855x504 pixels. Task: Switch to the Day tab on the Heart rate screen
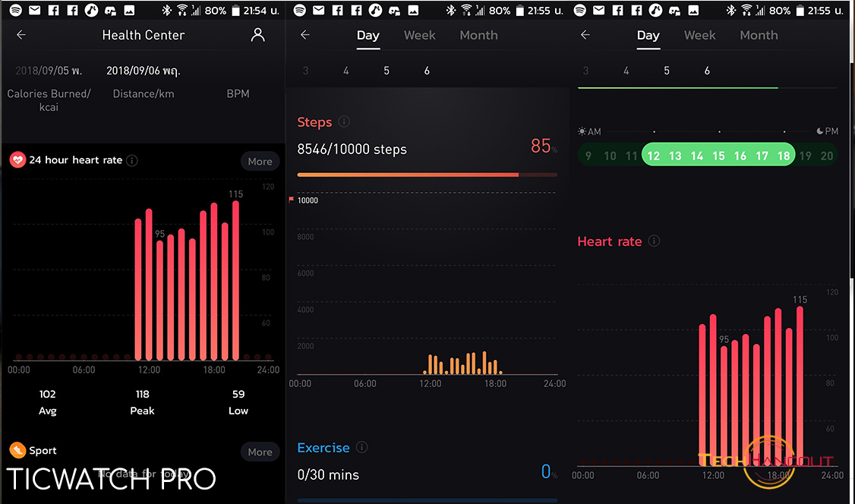pos(648,36)
